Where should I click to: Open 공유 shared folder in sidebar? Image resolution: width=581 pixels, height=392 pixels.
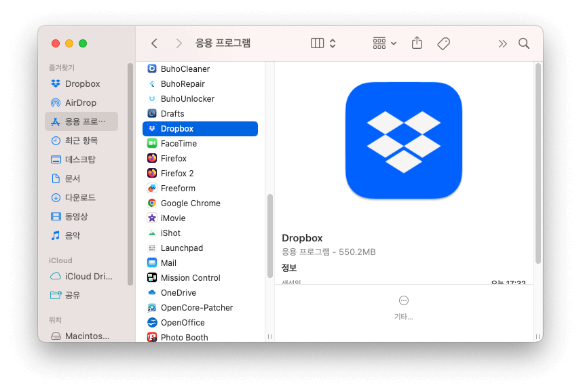pyautogui.click(x=81, y=295)
